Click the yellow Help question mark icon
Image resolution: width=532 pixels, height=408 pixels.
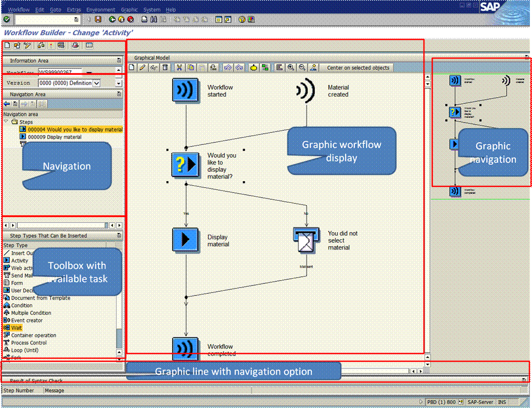pyautogui.click(x=242, y=19)
